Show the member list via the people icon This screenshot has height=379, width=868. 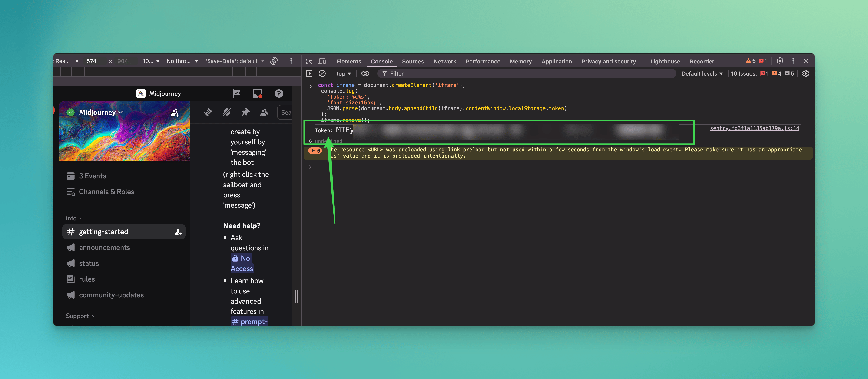tap(264, 112)
